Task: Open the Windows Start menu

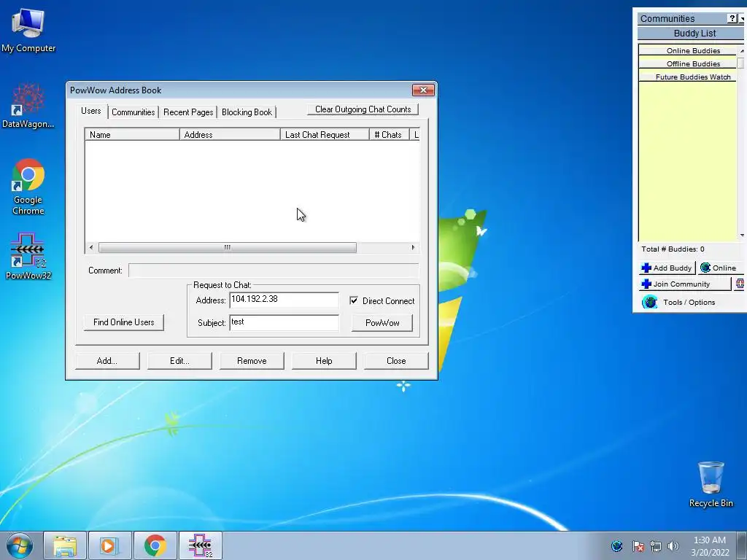Action: 20,545
